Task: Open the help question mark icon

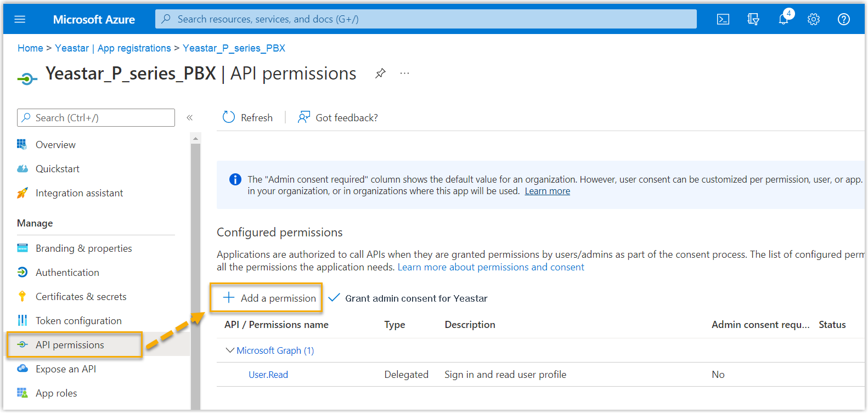Action: (844, 19)
